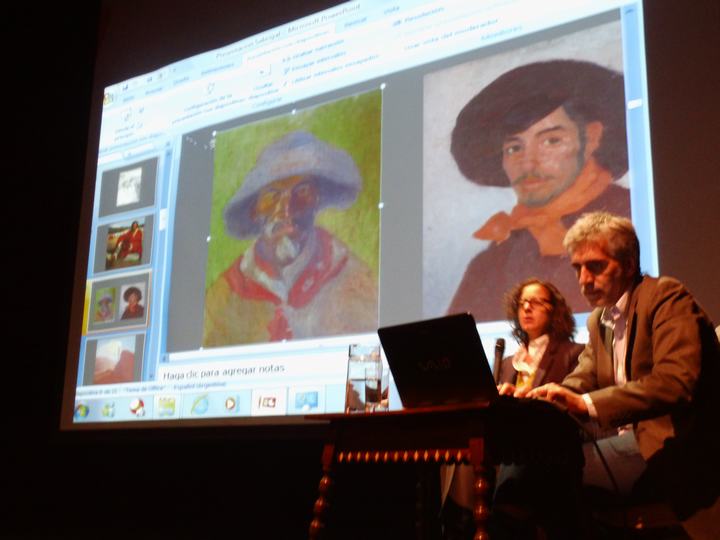Click the Windows Start orb

pos(82,410)
